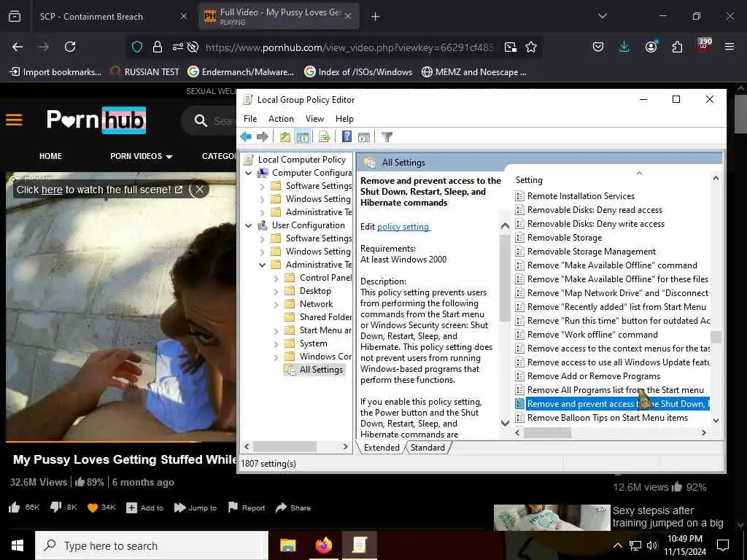Open Firefox's hamburger application menu

729,47
